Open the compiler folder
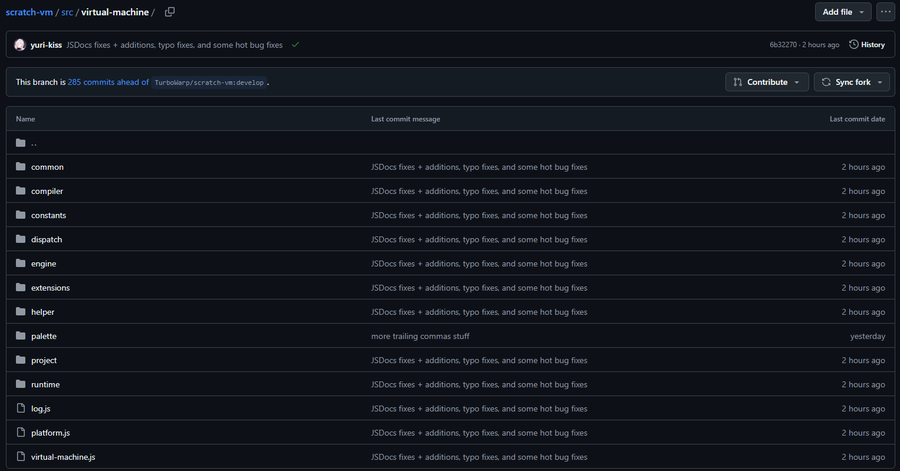 [47, 191]
